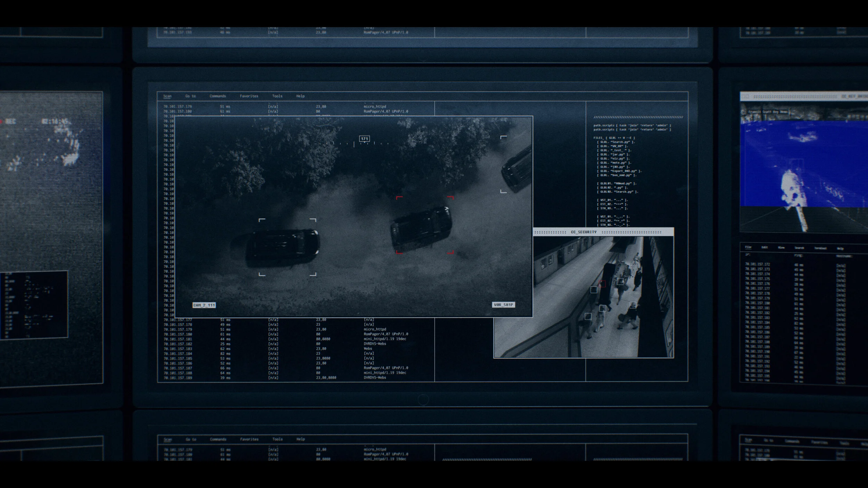Screen dimensions: 868x488
Task: Select IP 70.101.157.185 in the center scan list
Action: point(177,359)
